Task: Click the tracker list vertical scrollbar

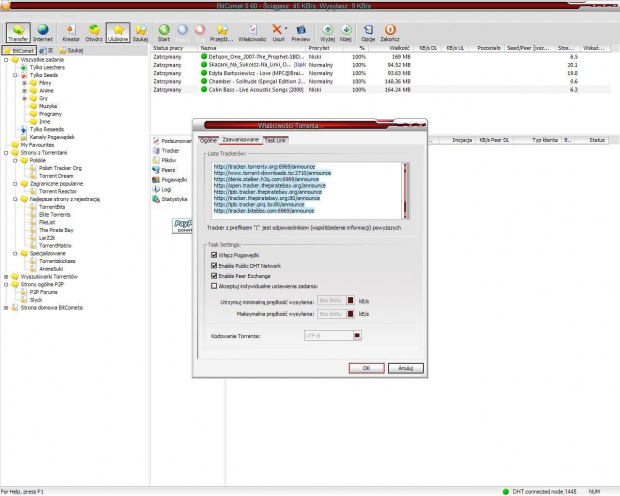Action: coord(405,191)
